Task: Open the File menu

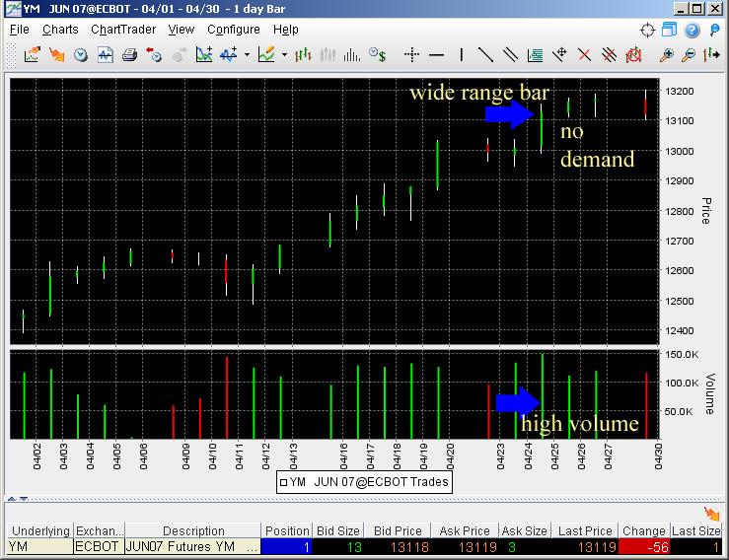Action: click(x=19, y=30)
